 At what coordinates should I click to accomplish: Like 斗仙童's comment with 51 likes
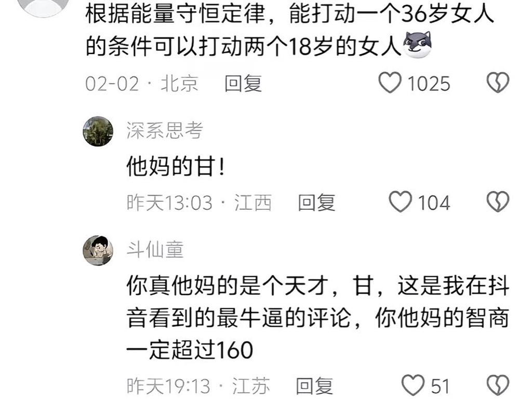[413, 385]
